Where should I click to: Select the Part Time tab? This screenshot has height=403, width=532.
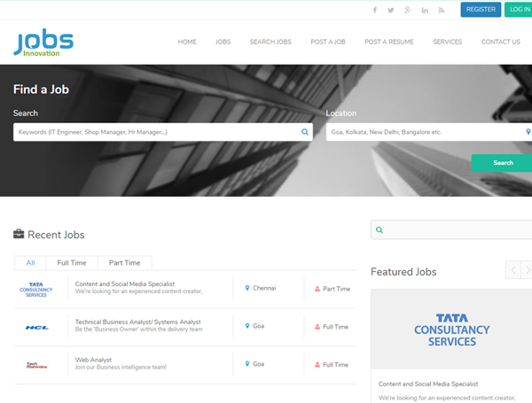124,263
